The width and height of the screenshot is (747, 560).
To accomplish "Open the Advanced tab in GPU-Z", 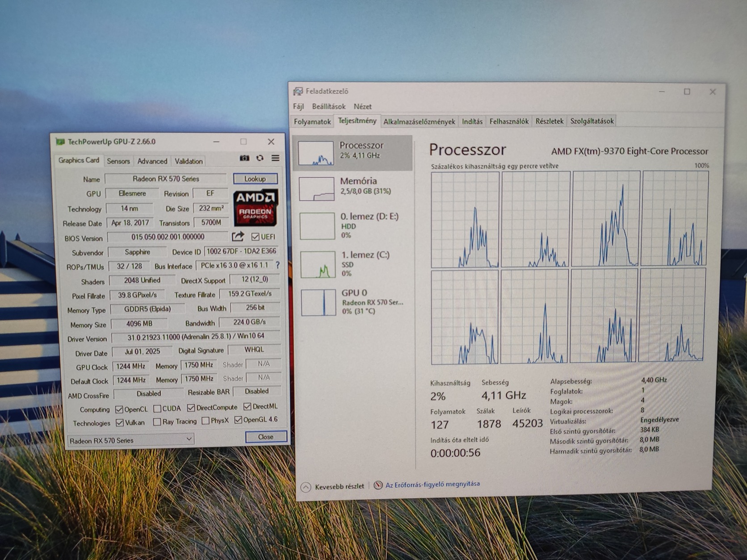I will tap(152, 161).
